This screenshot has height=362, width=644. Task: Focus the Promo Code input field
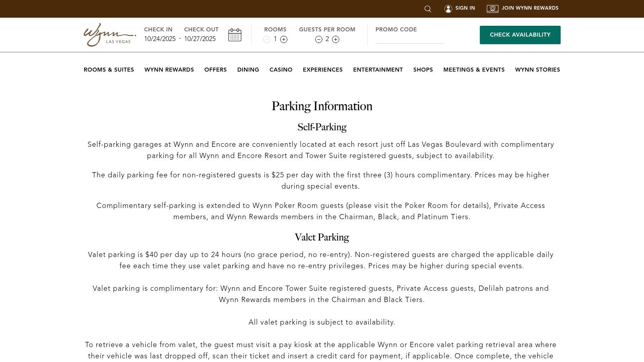[409, 39]
